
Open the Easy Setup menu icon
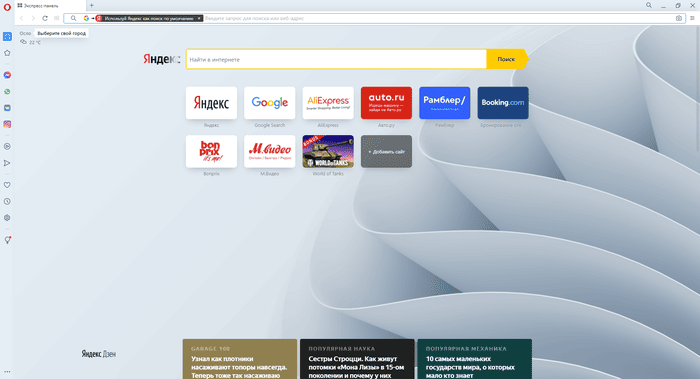(x=692, y=18)
